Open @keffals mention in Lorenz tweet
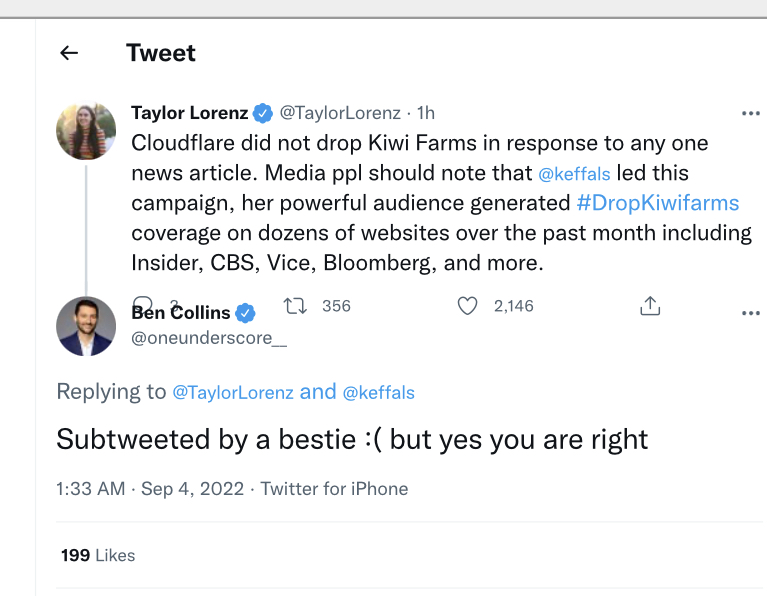767x596 pixels. pos(574,174)
